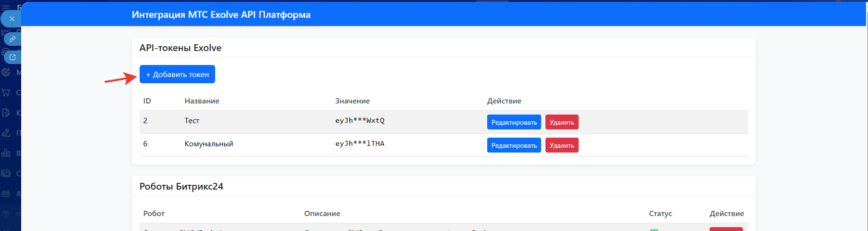Click the Описание column header
Screen dimensions: 868x231
322,214
